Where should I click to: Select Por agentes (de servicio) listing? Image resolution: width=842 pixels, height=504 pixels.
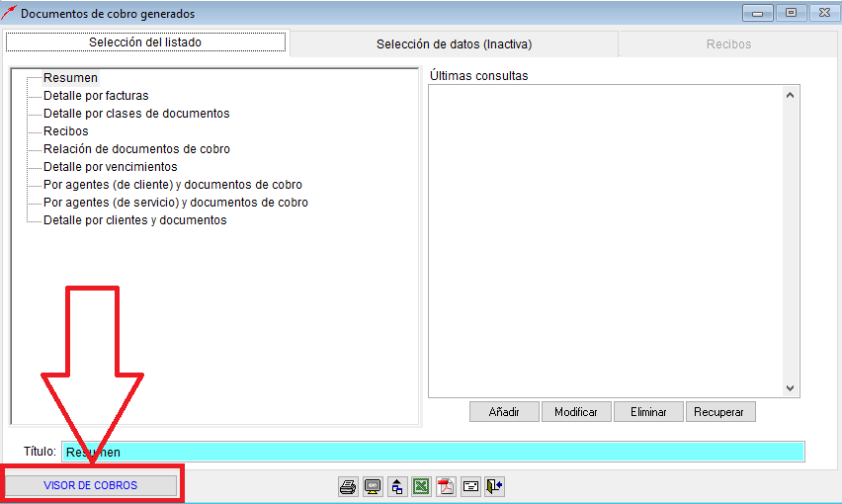point(176,203)
